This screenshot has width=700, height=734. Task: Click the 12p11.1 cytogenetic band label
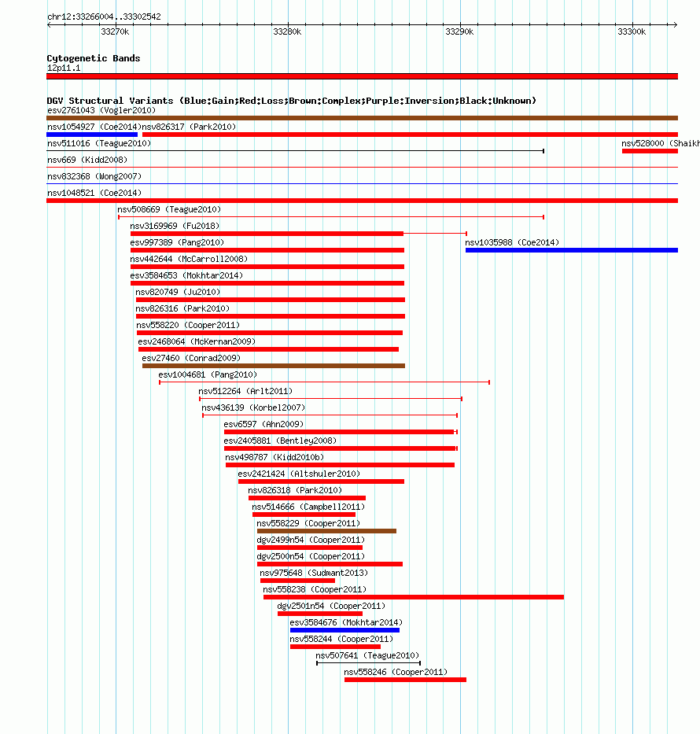click(x=64, y=68)
